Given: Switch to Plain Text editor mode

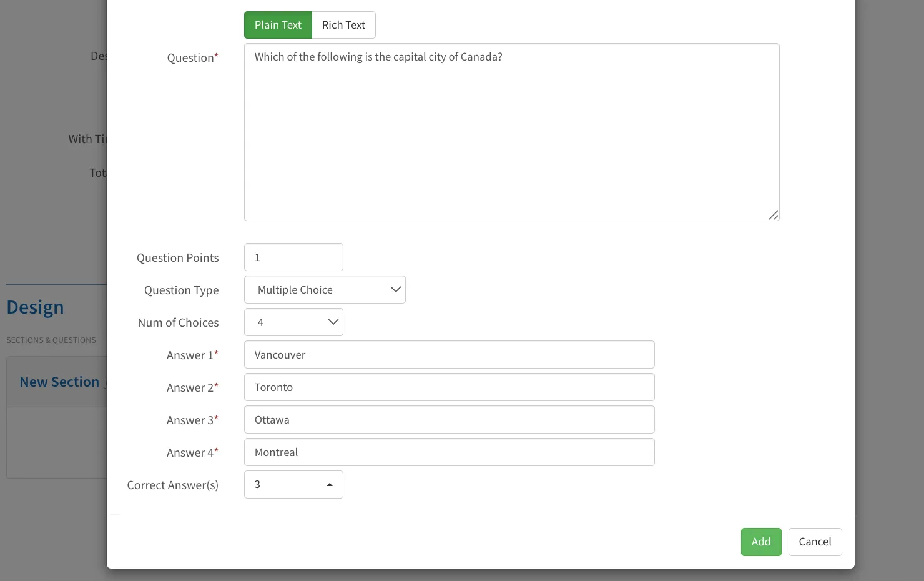Looking at the screenshot, I should point(278,25).
